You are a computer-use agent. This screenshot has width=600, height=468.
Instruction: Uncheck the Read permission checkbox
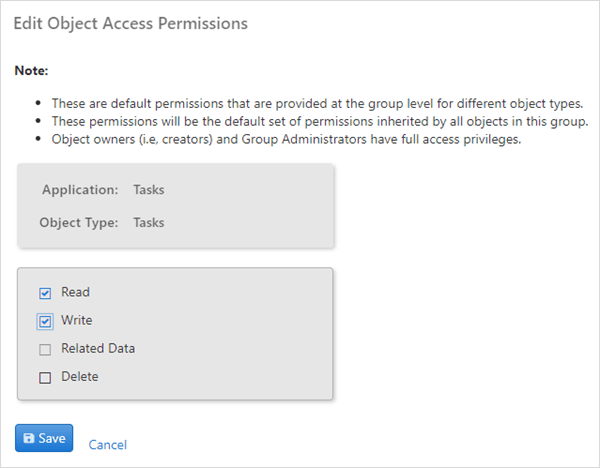pos(45,293)
